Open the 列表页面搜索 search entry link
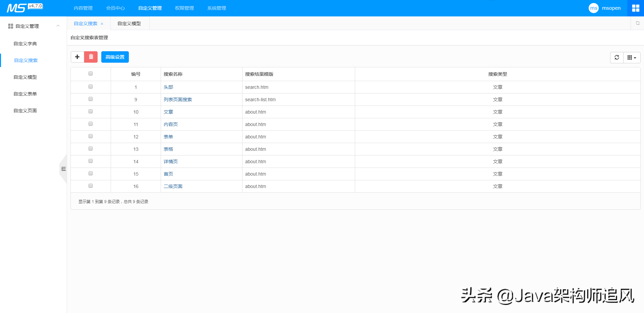644x313 pixels. tap(178, 99)
